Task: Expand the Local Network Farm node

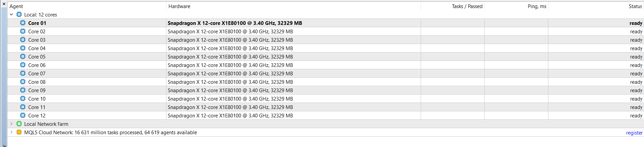Action: click(11, 124)
